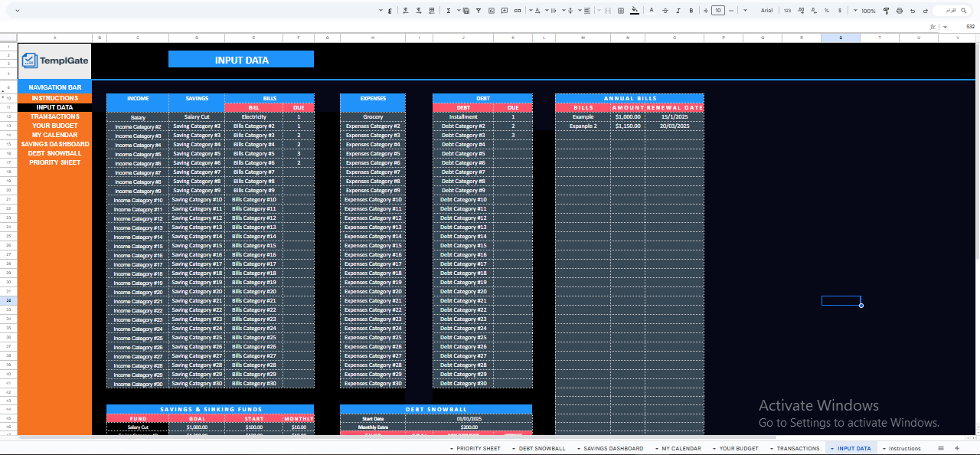The width and height of the screenshot is (980, 455).
Task: Format as currency with dollar icon
Action: coord(840,11)
